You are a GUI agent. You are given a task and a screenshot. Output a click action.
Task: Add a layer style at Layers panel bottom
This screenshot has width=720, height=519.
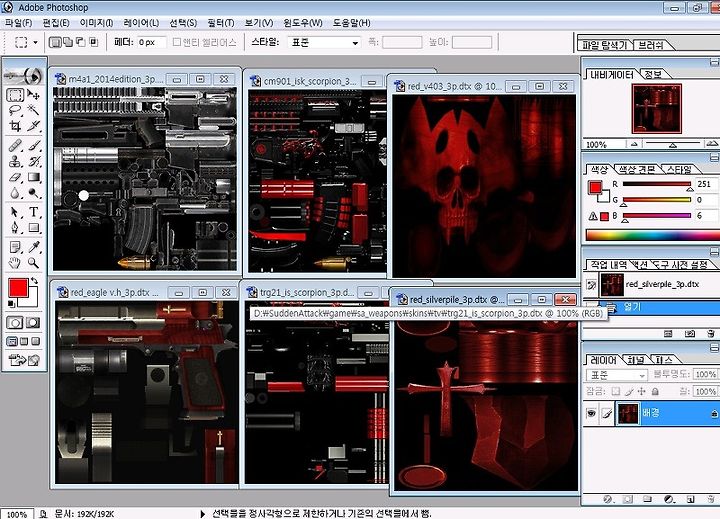[x=608, y=499]
